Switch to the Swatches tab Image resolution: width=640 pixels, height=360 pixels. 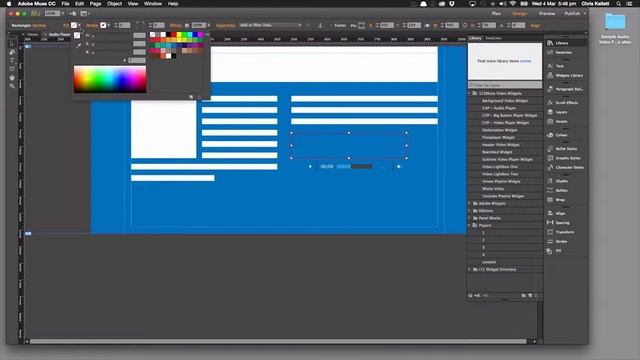(493, 38)
